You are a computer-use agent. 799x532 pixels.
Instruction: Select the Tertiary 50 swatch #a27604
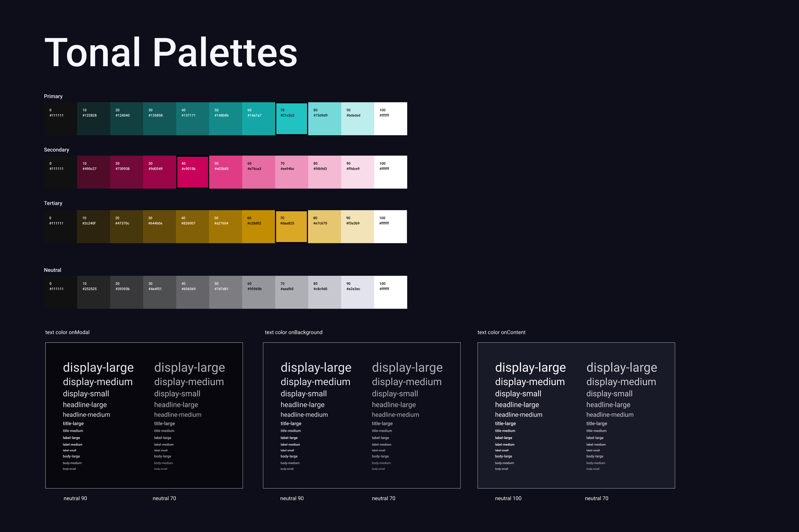225,226
